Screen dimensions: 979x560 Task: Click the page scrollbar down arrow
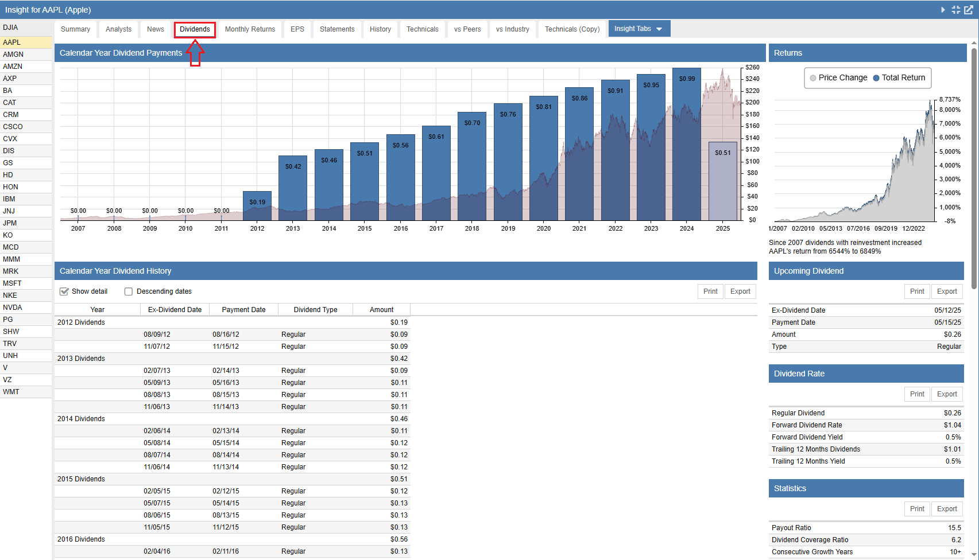pyautogui.click(x=974, y=555)
